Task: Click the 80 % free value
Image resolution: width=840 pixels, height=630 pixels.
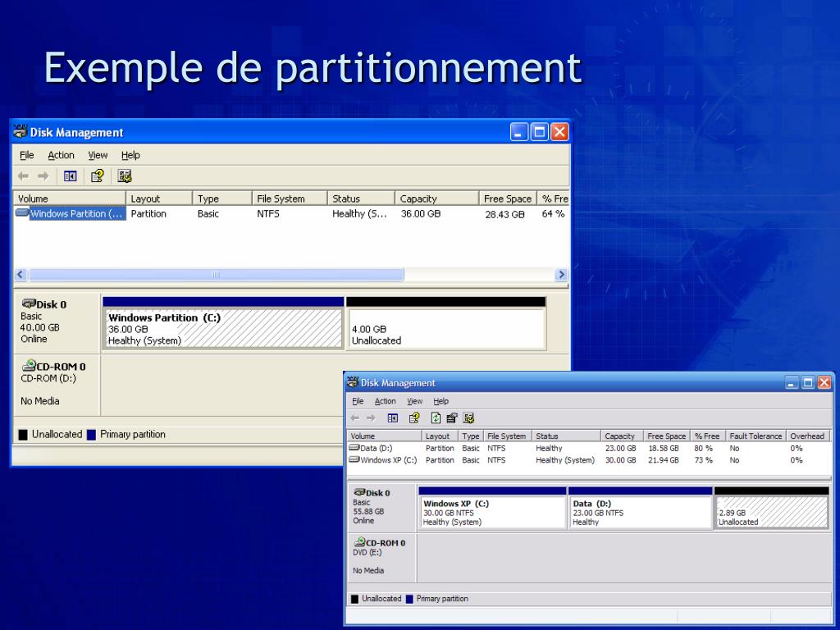Action: tap(703, 449)
